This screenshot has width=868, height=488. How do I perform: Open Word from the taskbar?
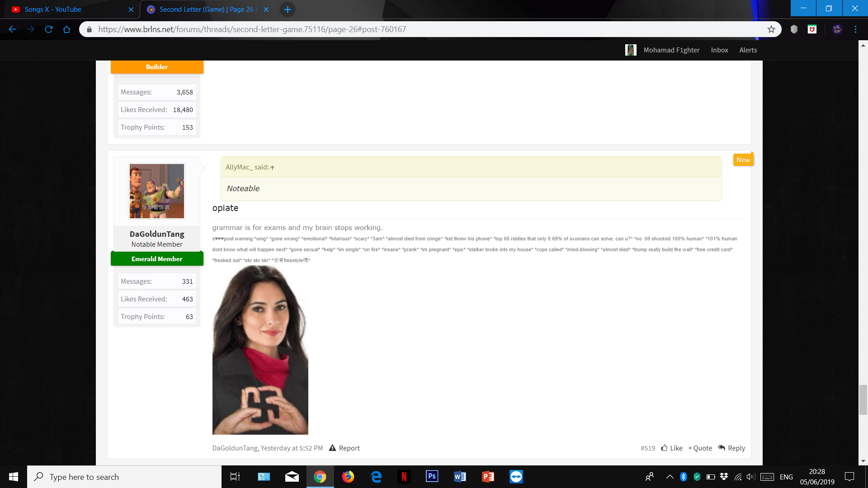pos(460,477)
